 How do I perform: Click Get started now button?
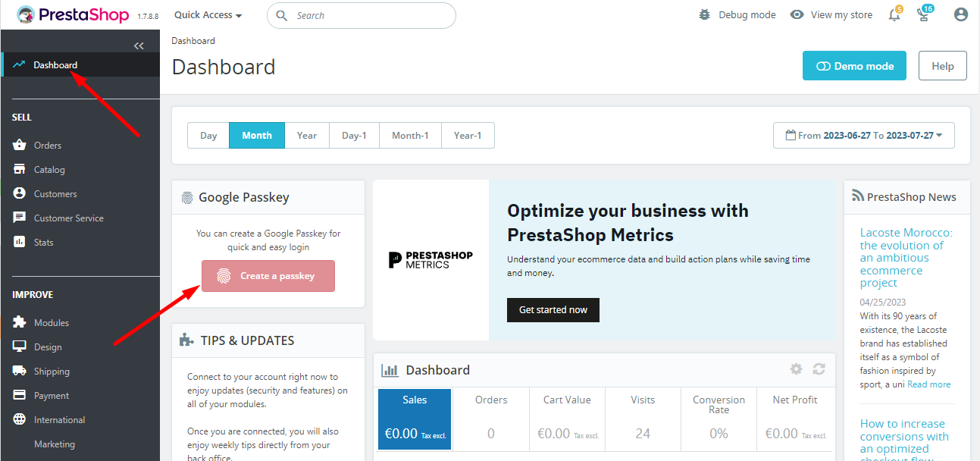[553, 309]
